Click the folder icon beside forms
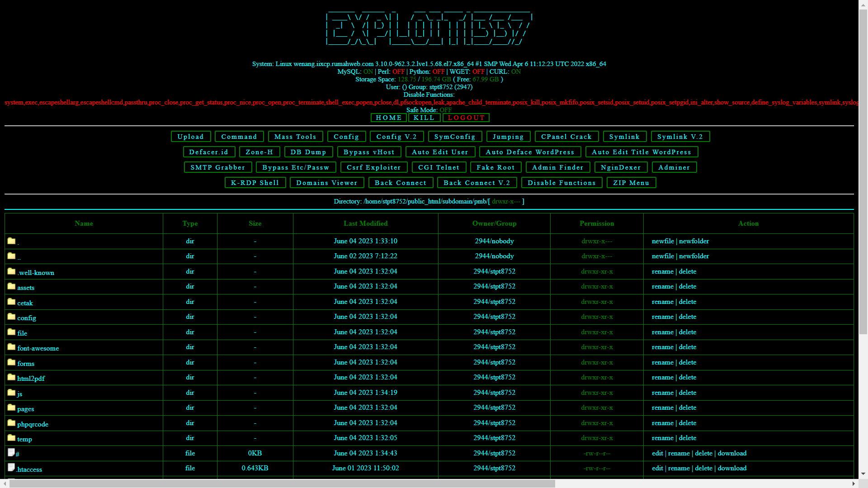Viewport: 868px width, 488px height. click(11, 362)
